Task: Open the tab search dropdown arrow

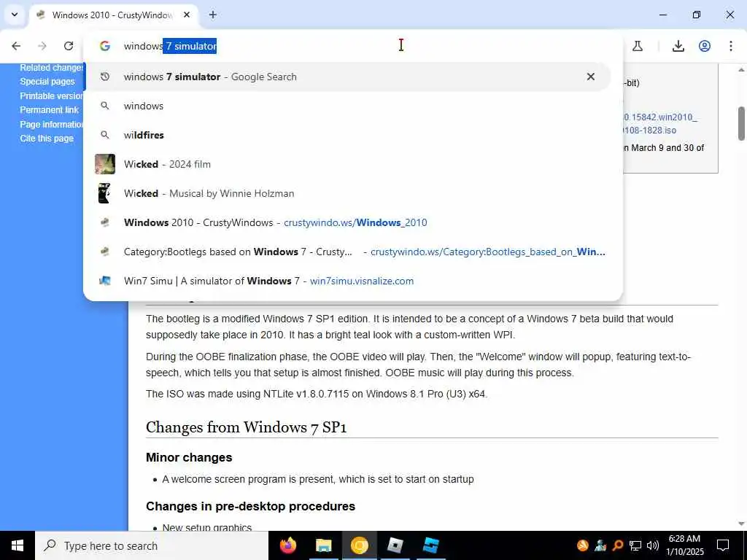Action: click(15, 15)
